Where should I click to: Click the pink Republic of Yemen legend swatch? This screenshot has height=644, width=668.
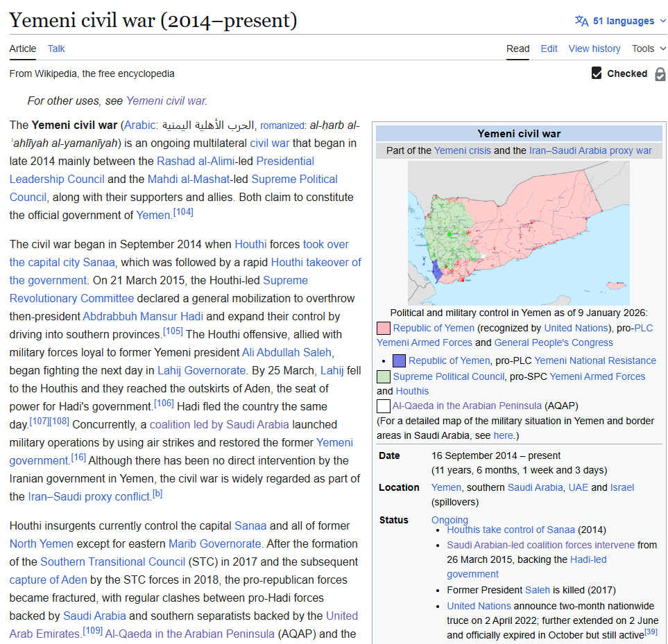click(384, 328)
